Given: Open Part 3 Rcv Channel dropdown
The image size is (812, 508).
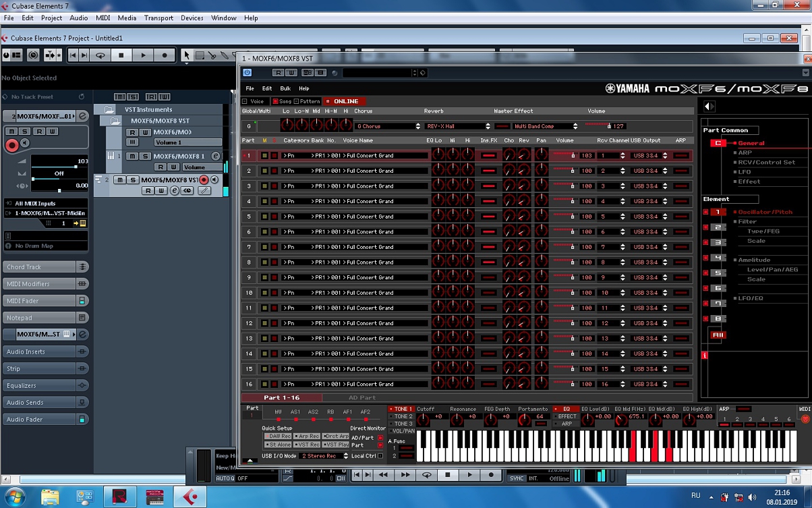Looking at the screenshot, I should click(612, 186).
